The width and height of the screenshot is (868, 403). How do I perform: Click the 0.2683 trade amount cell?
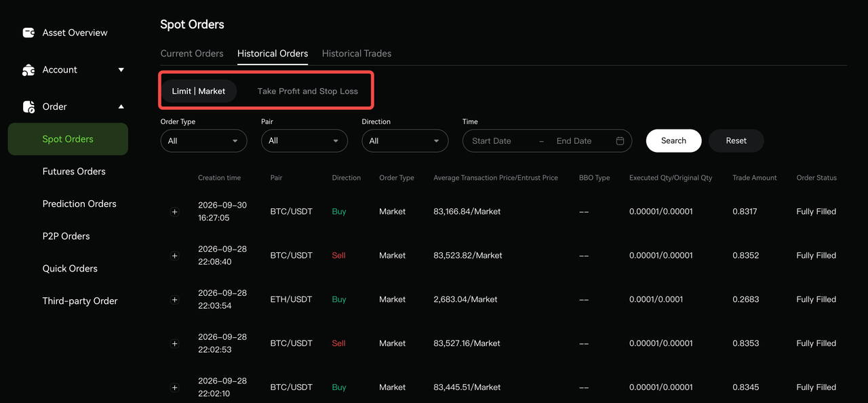click(746, 300)
